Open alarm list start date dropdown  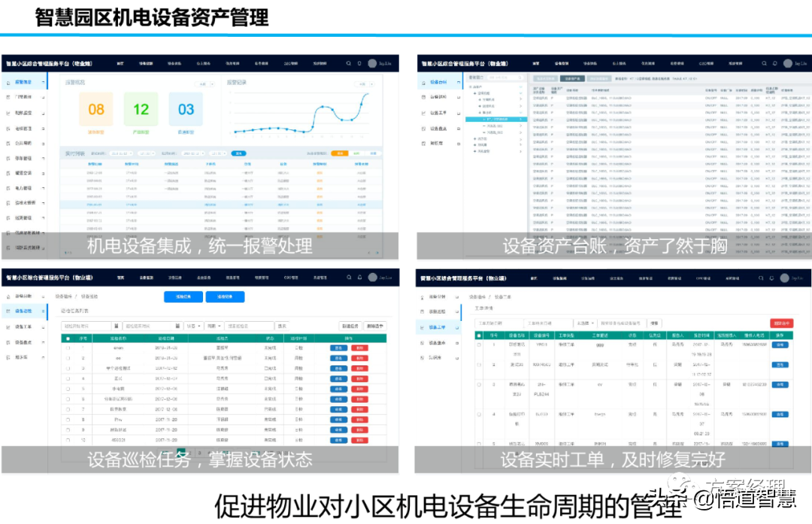[121, 153]
